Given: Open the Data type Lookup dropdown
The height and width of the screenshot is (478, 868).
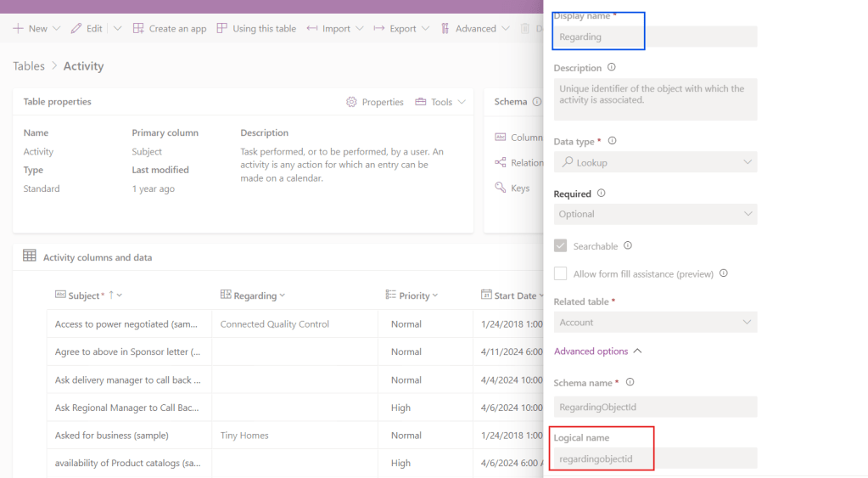Looking at the screenshot, I should 655,162.
